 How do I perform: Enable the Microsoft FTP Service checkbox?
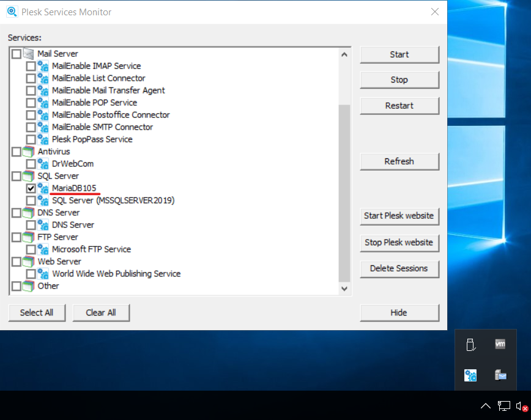click(31, 249)
